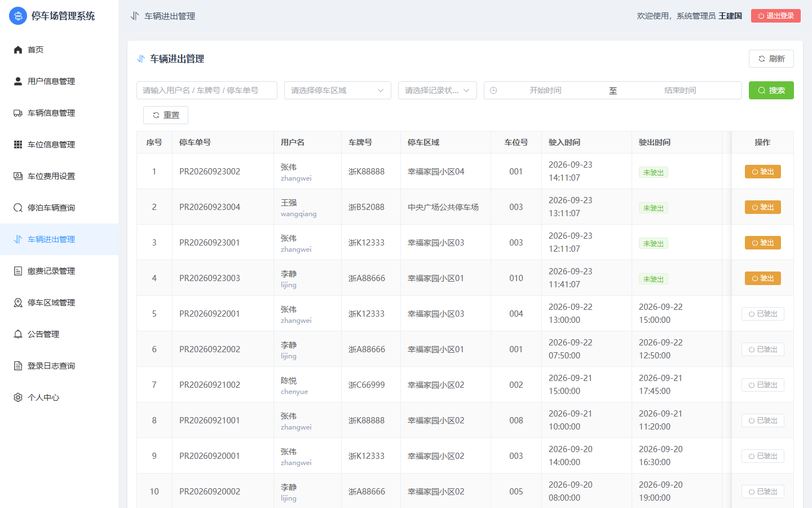Click the red 退出登录 button
This screenshot has height=508, width=812.
pyautogui.click(x=776, y=16)
